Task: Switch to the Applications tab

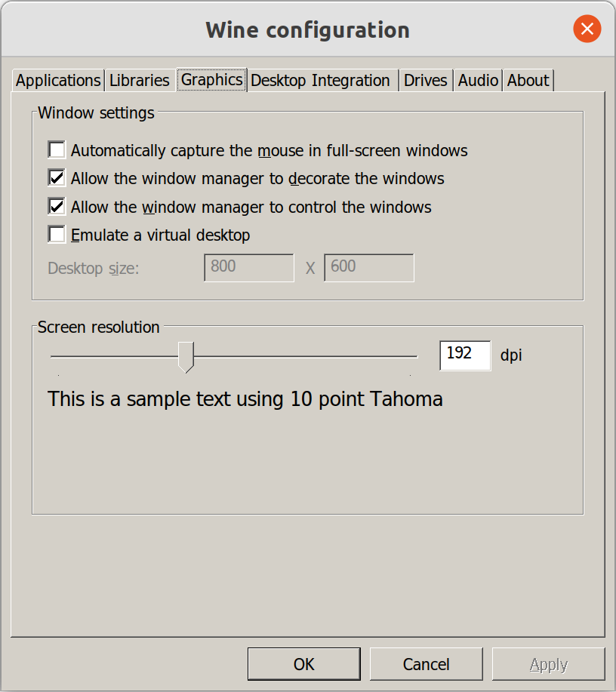Action: [58, 81]
